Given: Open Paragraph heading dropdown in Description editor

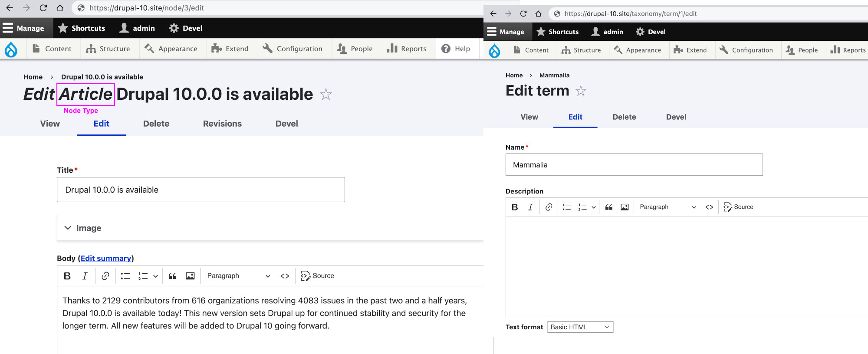Looking at the screenshot, I should (668, 207).
